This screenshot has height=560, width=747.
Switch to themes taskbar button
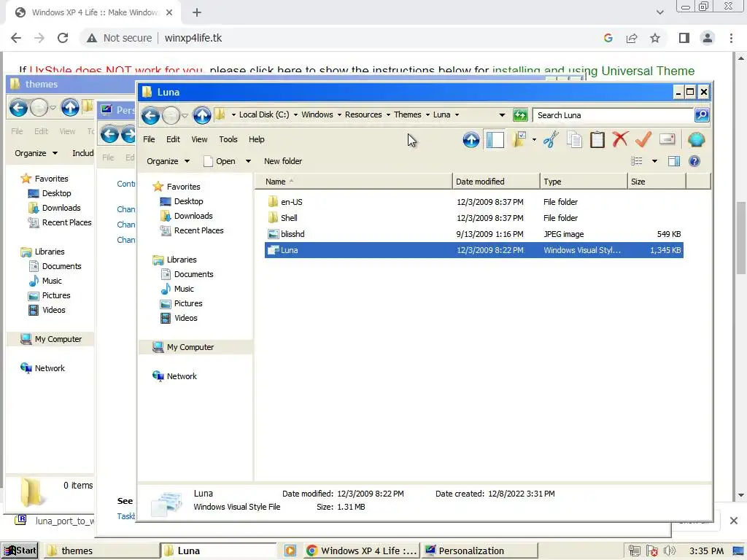[102, 551]
